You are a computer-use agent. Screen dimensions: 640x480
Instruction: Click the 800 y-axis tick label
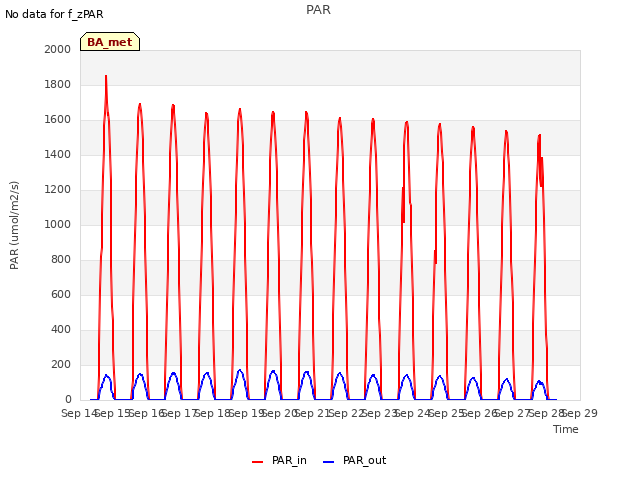click(61, 260)
